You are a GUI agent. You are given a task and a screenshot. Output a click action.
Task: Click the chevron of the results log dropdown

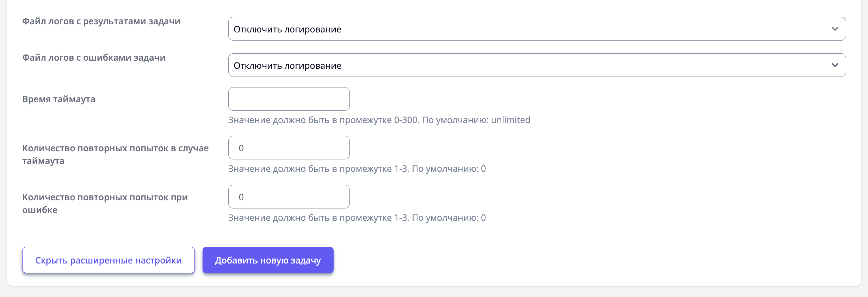tap(835, 29)
